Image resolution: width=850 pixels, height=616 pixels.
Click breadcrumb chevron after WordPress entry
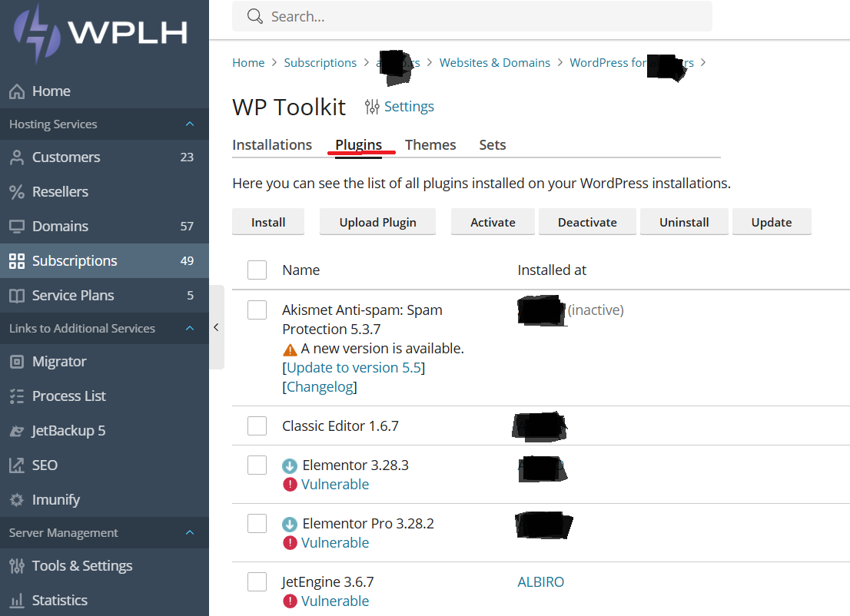[703, 63]
